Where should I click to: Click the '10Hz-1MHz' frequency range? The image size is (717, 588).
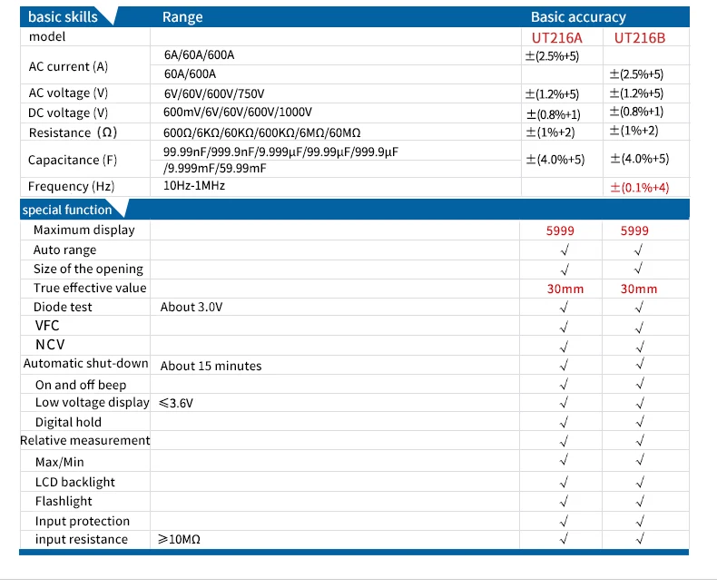click(194, 186)
